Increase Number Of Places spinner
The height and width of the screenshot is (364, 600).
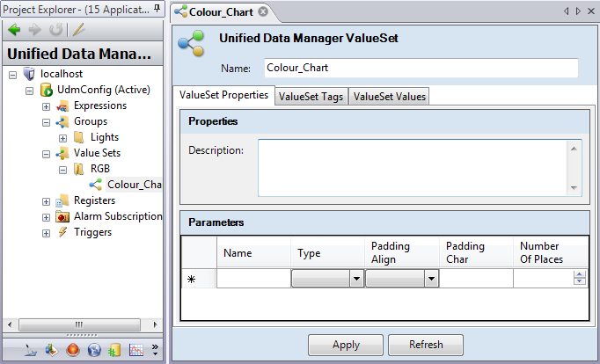(x=580, y=274)
